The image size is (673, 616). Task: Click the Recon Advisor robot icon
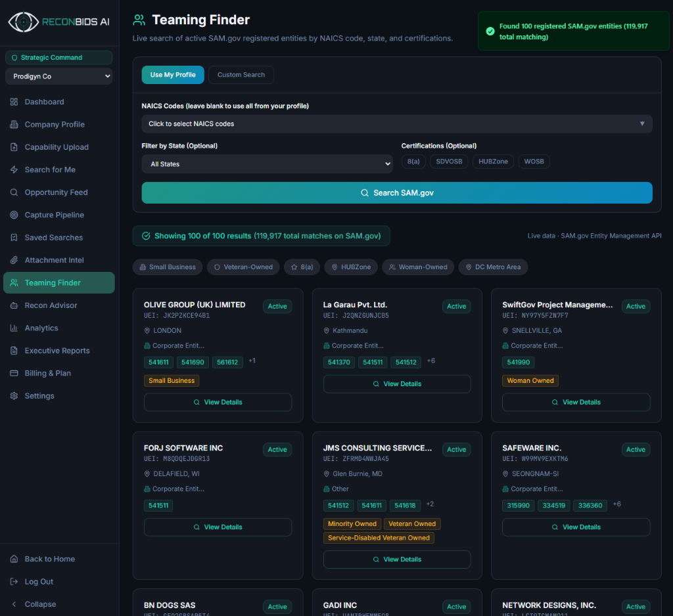[x=14, y=305]
